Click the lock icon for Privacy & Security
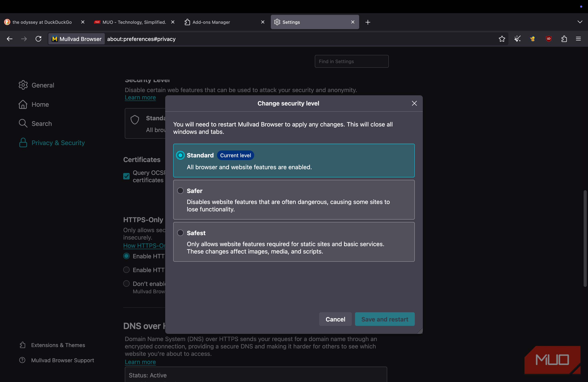Viewport: 588px width, 382px height. [23, 142]
